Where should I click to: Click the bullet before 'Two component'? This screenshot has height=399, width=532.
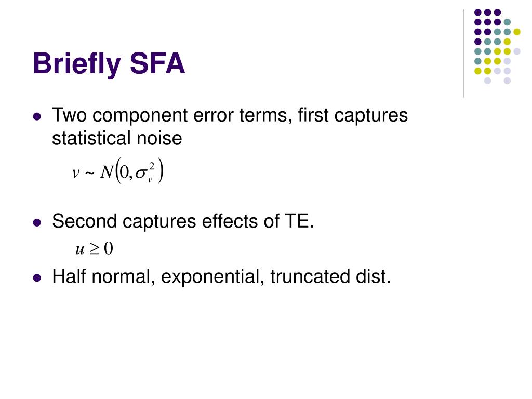coord(37,117)
